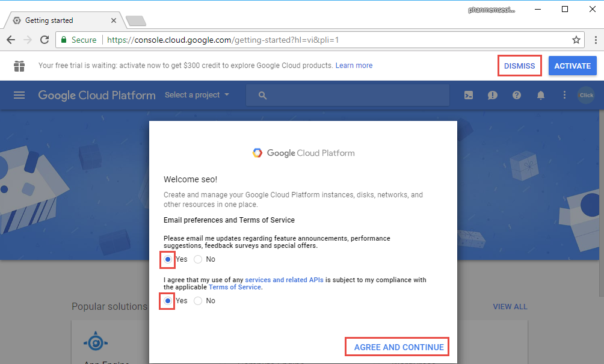Click DISMISS on free trial banner
Screen dimensions: 604x364
click(519, 66)
